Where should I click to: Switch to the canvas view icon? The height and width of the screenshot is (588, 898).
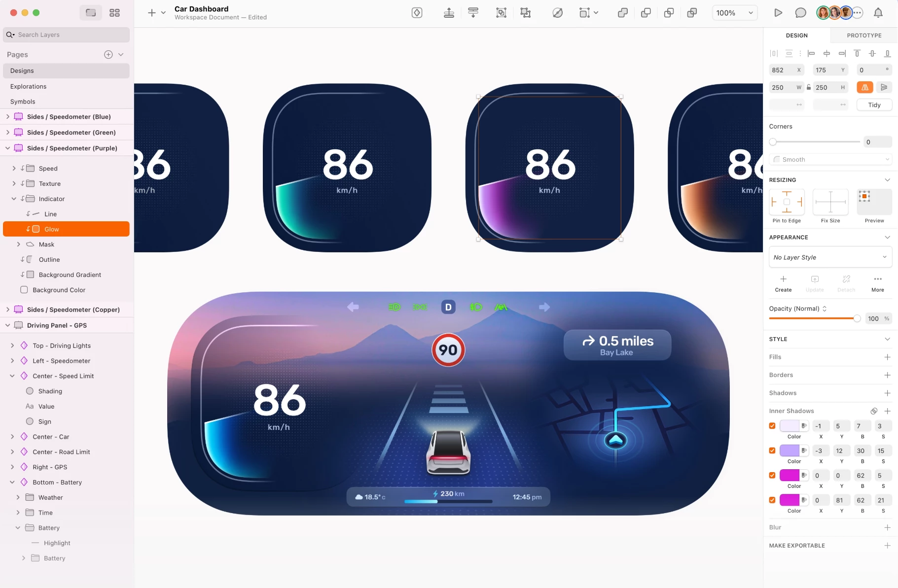point(91,13)
